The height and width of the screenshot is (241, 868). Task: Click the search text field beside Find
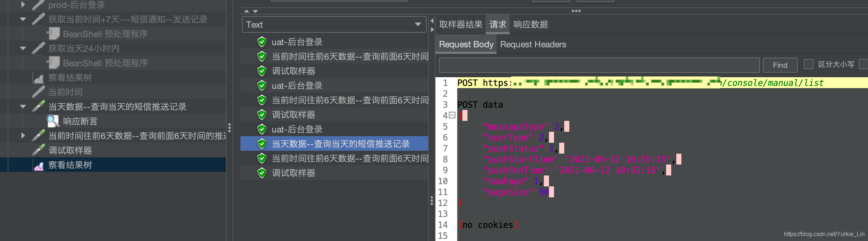[x=599, y=65]
